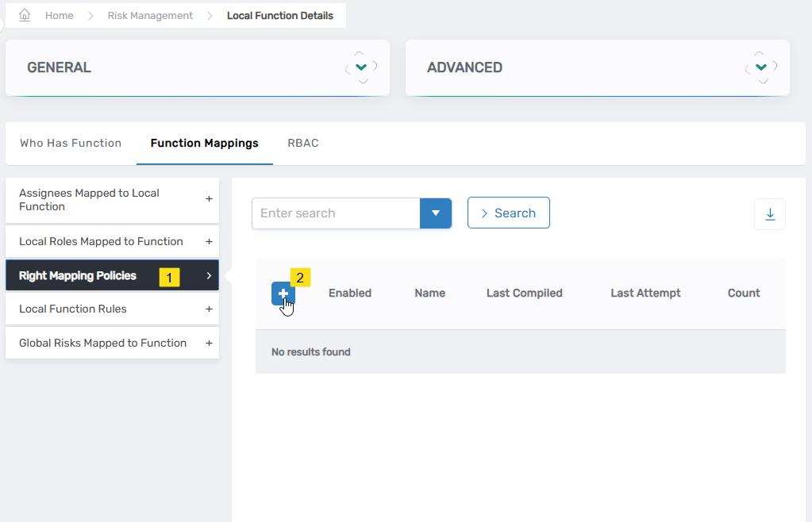The width and height of the screenshot is (812, 522).
Task: Expand the Local Function Rules section
Action: pyautogui.click(x=209, y=309)
